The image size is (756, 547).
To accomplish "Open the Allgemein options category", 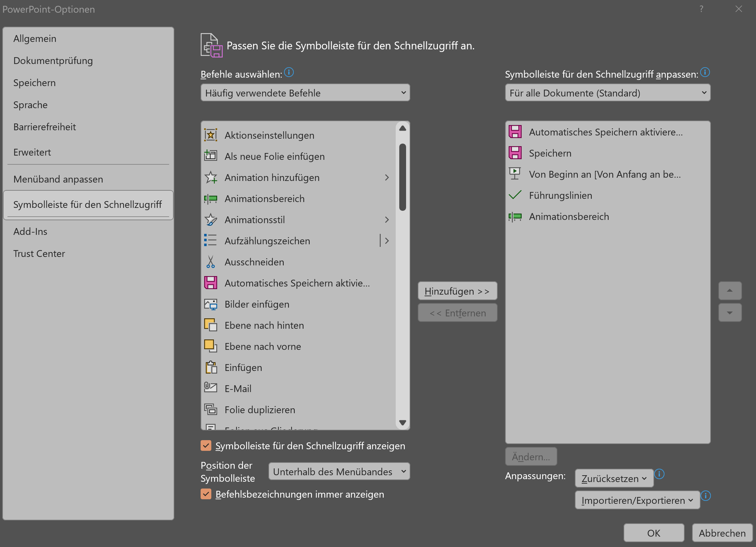I will 88,39.
